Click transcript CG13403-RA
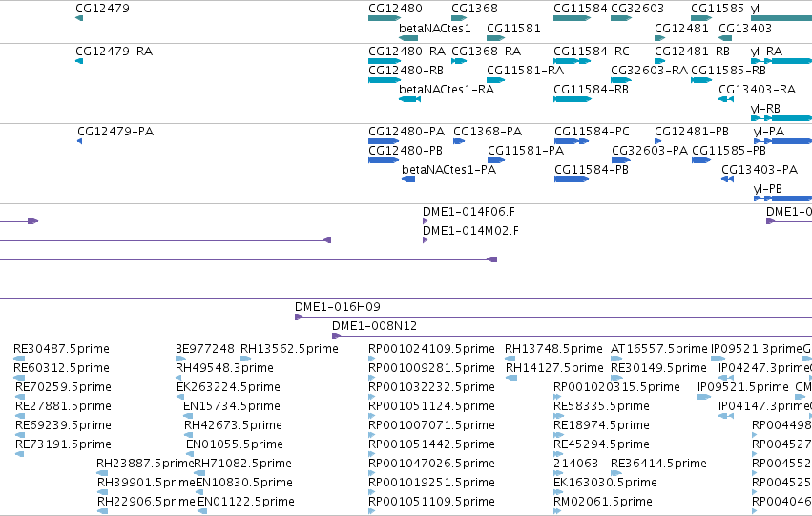Image resolution: width=812 pixels, height=516 pixels. click(757, 90)
